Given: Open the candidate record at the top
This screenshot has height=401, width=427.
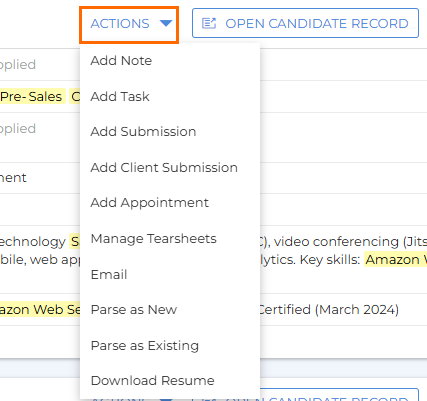Looking at the screenshot, I should coord(305,23).
